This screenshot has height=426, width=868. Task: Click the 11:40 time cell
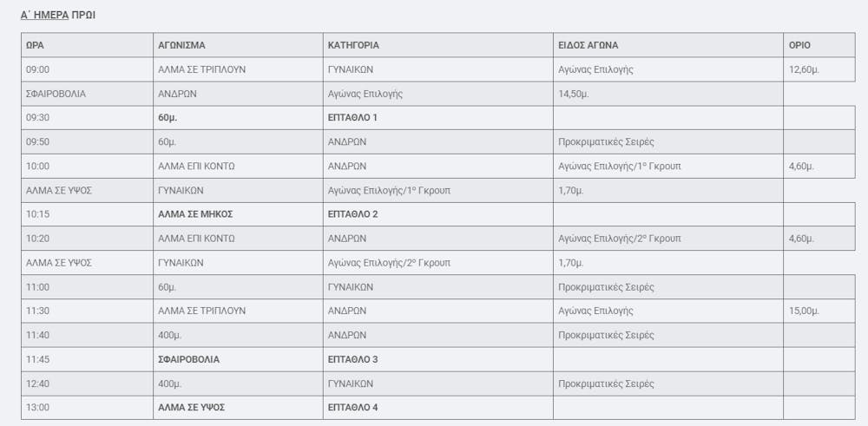pos(38,335)
